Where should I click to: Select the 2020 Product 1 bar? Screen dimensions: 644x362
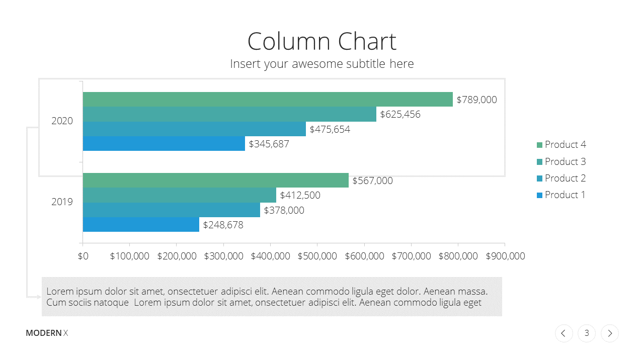164,144
